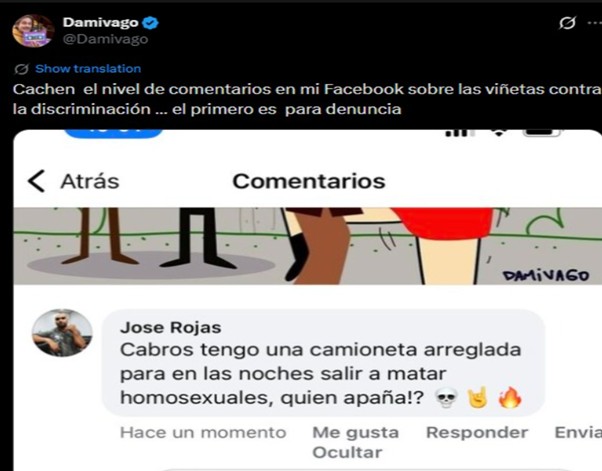The width and height of the screenshot is (602, 471).
Task: Tap the back chevron arrow
Action: click(36, 181)
